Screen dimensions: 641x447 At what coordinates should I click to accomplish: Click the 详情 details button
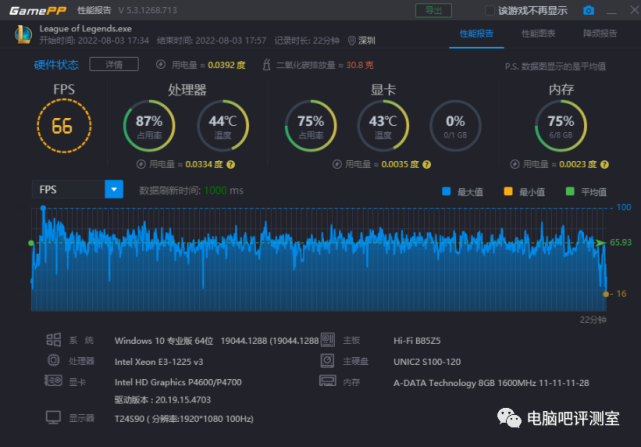pos(114,65)
